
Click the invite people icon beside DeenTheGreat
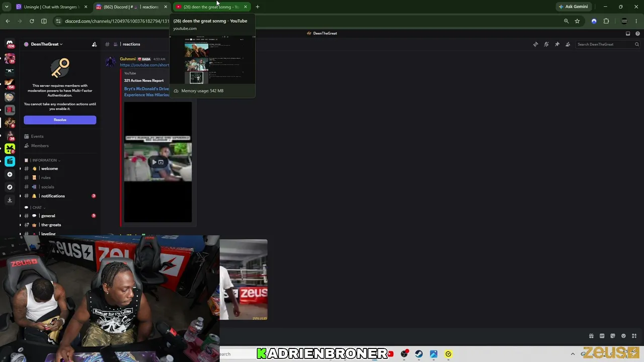click(x=94, y=44)
